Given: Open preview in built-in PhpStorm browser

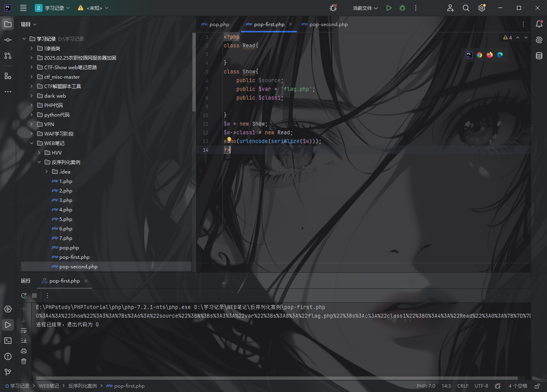Looking at the screenshot, I should click(469, 55).
